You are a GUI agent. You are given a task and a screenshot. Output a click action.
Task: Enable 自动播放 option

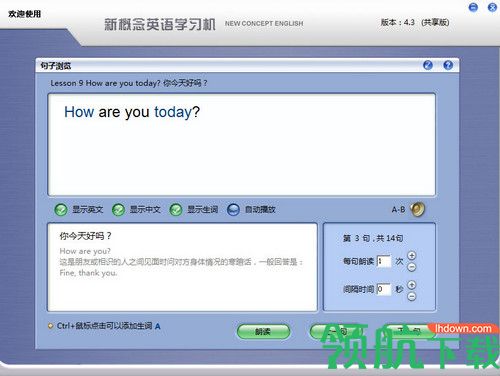tap(233, 210)
